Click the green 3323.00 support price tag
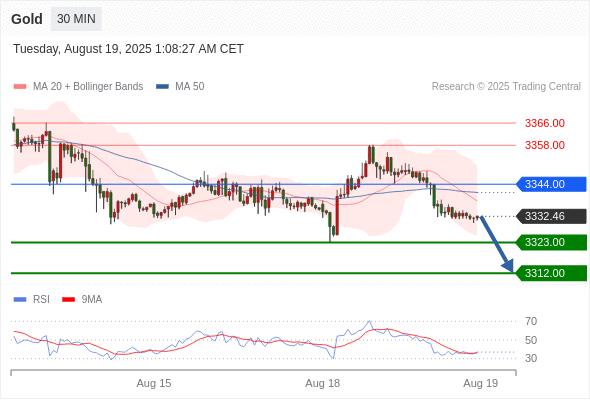 point(551,242)
